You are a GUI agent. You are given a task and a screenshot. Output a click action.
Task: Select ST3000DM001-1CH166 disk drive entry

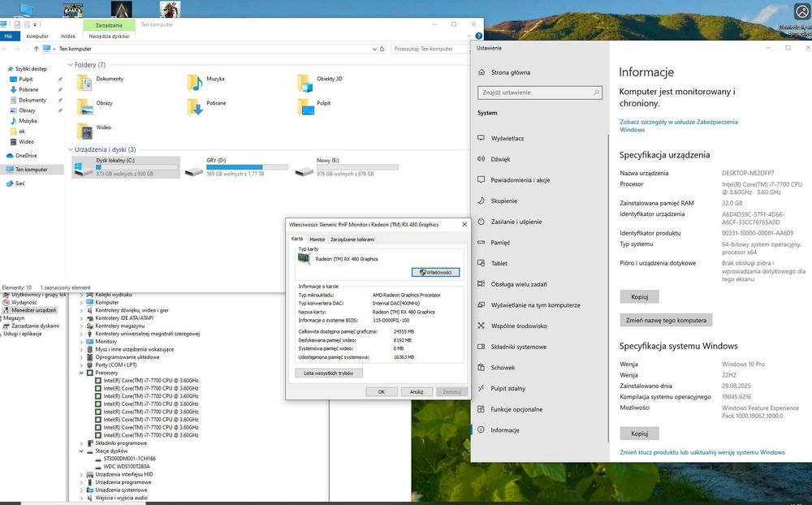[125, 459]
